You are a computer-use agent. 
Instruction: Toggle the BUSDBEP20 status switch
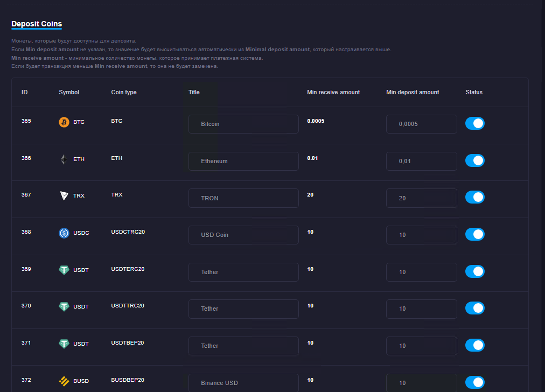[475, 382]
